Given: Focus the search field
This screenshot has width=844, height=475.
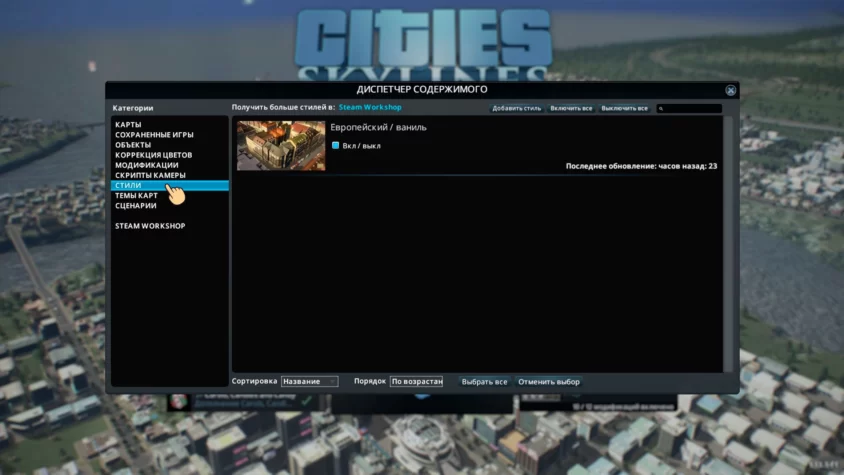Looking at the screenshot, I should click(689, 108).
